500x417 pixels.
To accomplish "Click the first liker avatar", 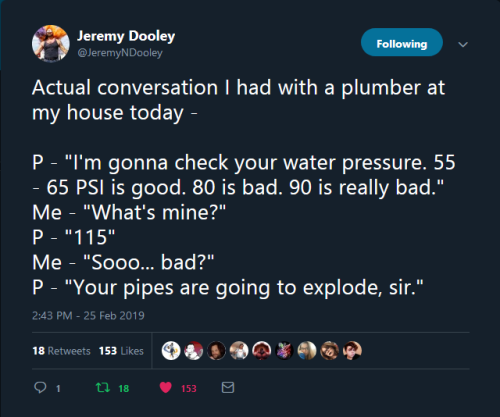I will pos(171,351).
